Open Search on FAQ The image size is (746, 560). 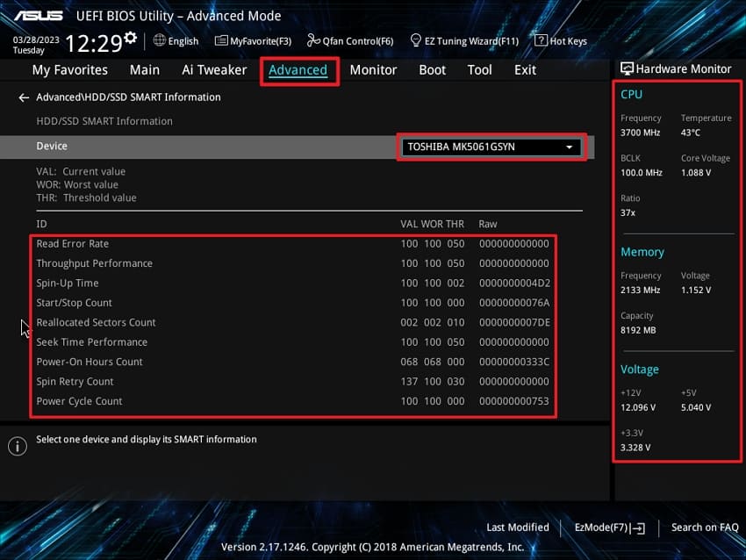[x=705, y=528]
